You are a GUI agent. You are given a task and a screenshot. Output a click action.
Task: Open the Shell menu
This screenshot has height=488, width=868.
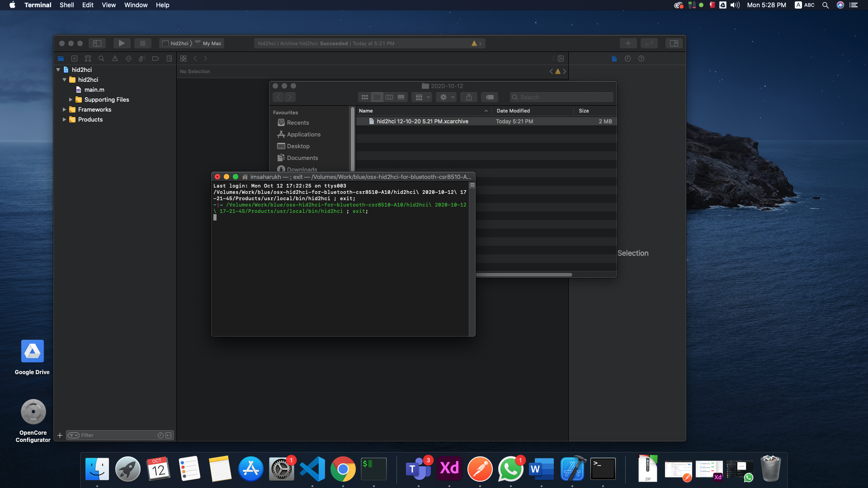[66, 5]
